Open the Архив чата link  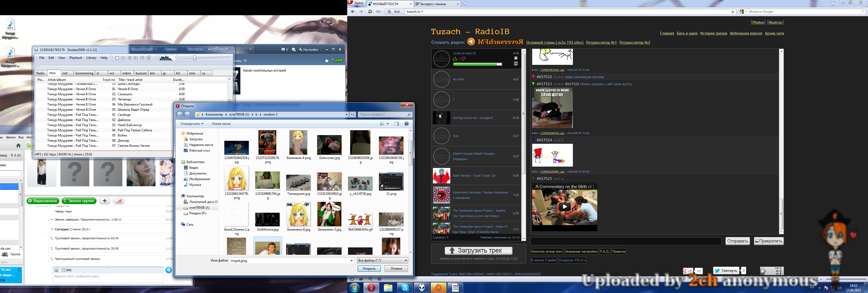point(774,33)
